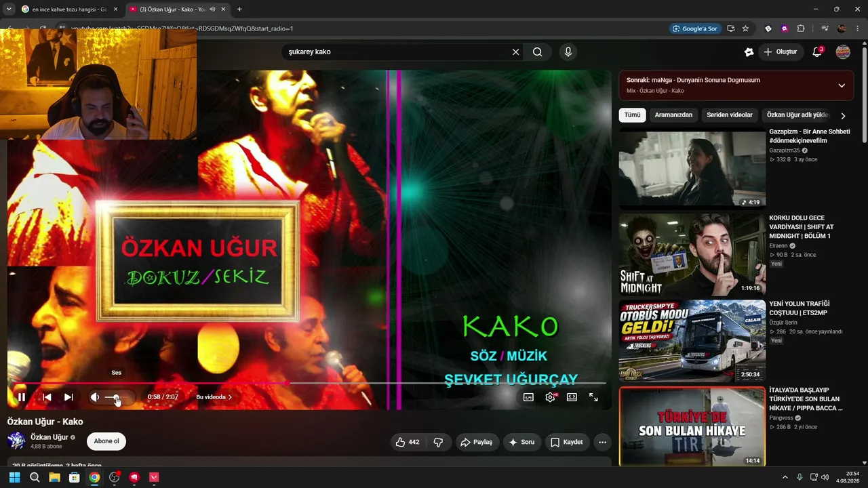Image resolution: width=868 pixels, height=488 pixels.
Task: Dislike the video with thumbs-down
Action: tap(438, 442)
